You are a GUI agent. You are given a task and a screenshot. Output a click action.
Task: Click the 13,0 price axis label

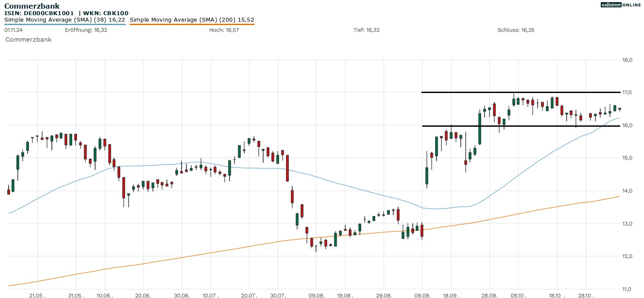[x=627, y=224]
